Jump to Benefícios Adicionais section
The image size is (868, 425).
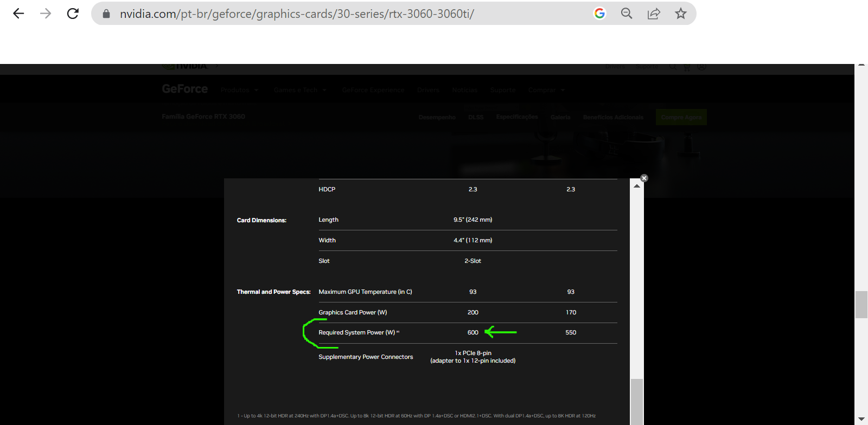pyautogui.click(x=613, y=117)
